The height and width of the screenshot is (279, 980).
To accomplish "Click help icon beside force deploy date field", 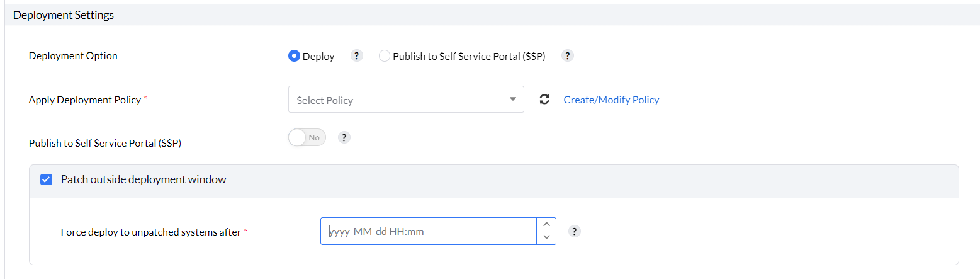I will tap(574, 231).
